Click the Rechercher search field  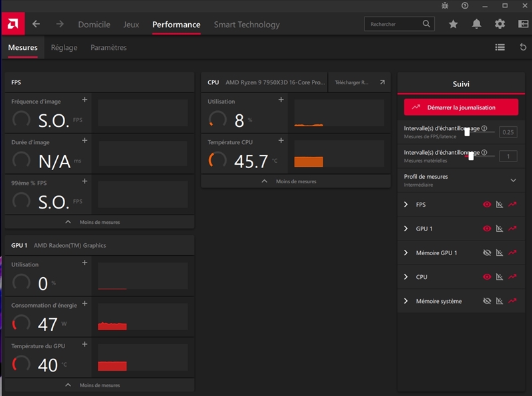click(x=394, y=24)
